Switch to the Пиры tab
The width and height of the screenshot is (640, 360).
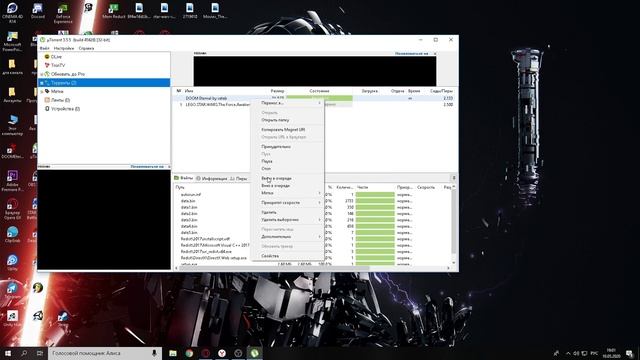coord(239,178)
